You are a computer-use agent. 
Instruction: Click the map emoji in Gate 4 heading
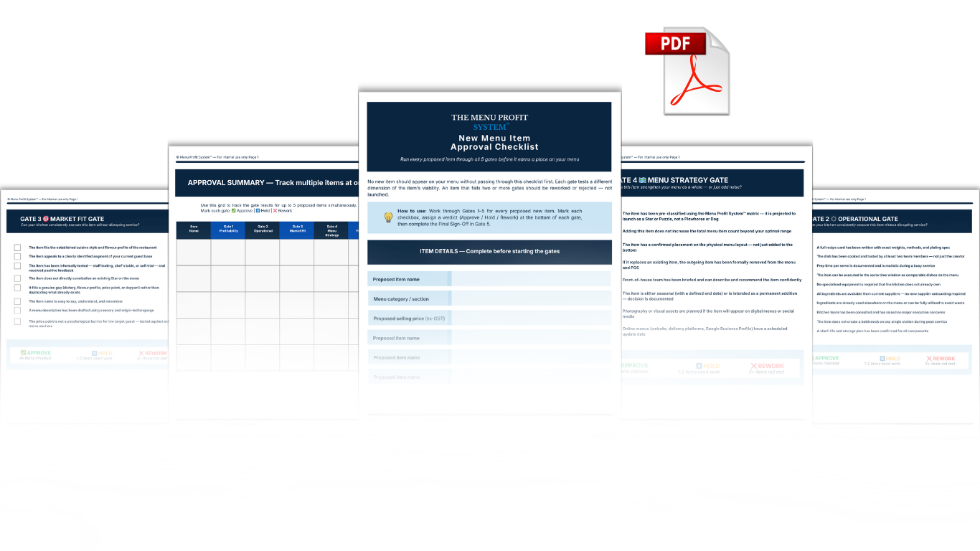[x=643, y=180]
